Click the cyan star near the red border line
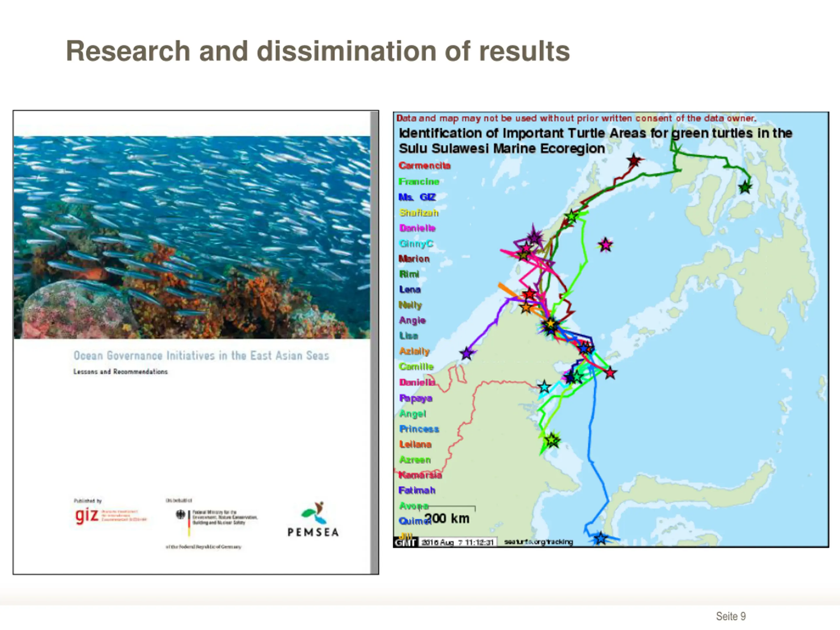This screenshot has height=630, width=840. (x=545, y=387)
